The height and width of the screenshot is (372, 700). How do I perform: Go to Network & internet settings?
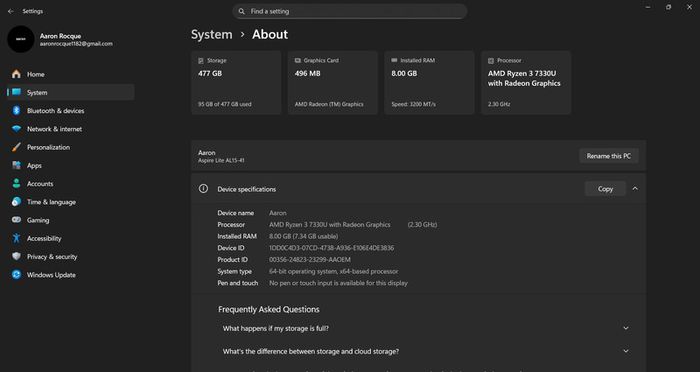70,129
